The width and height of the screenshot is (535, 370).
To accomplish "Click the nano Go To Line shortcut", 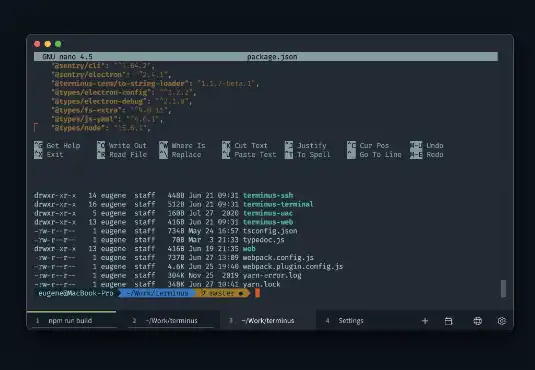I will coord(375,155).
